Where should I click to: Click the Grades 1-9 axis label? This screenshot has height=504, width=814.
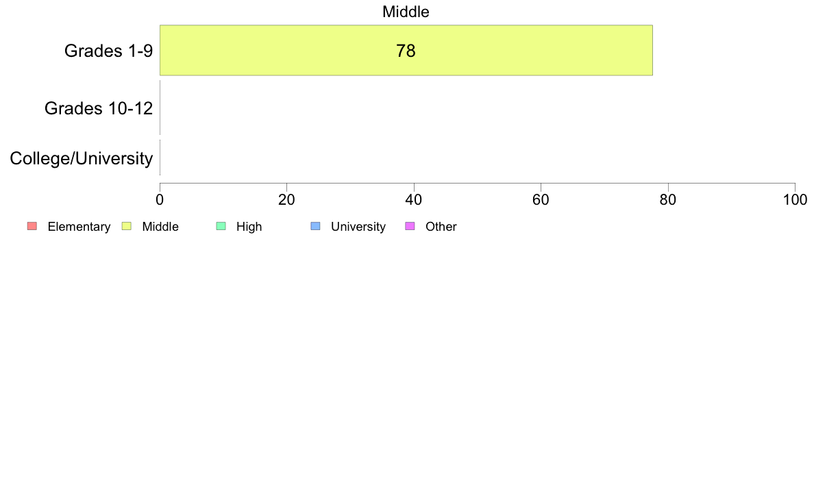[x=108, y=51]
